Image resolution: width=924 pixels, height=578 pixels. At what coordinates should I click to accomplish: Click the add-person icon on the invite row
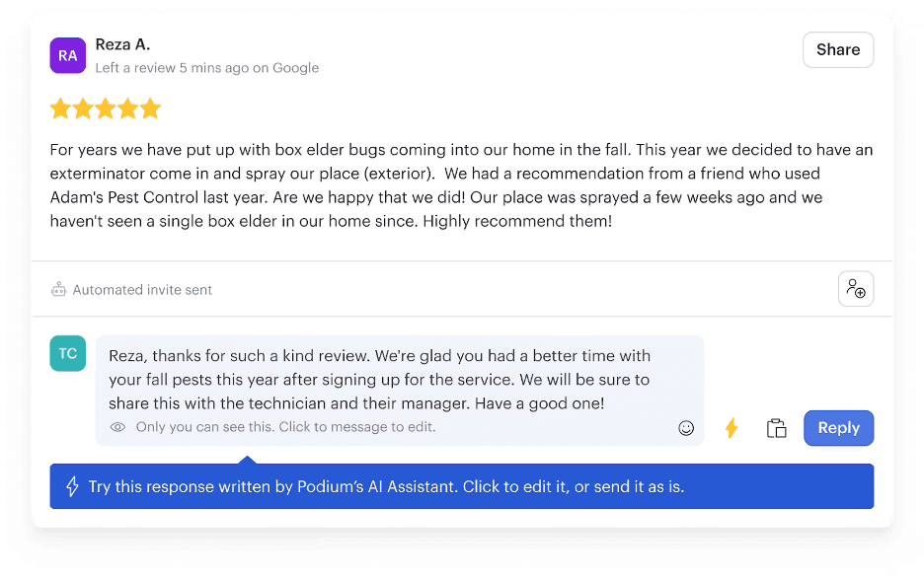click(x=855, y=288)
